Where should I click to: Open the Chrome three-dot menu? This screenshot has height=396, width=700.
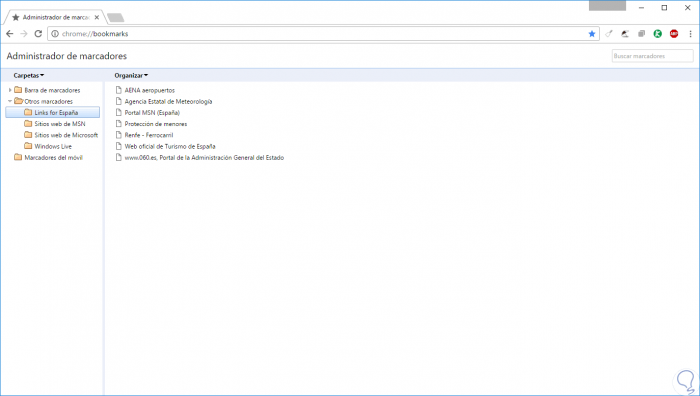point(690,34)
